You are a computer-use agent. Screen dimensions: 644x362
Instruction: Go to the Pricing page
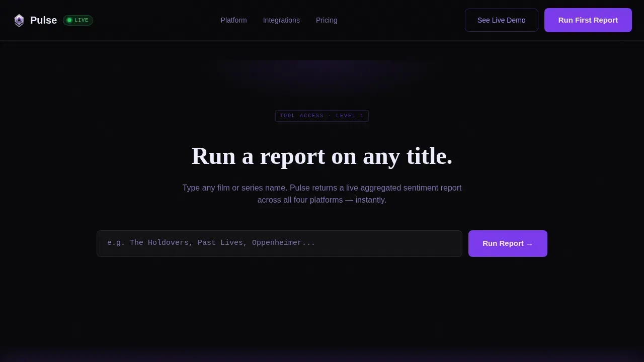[x=327, y=20]
